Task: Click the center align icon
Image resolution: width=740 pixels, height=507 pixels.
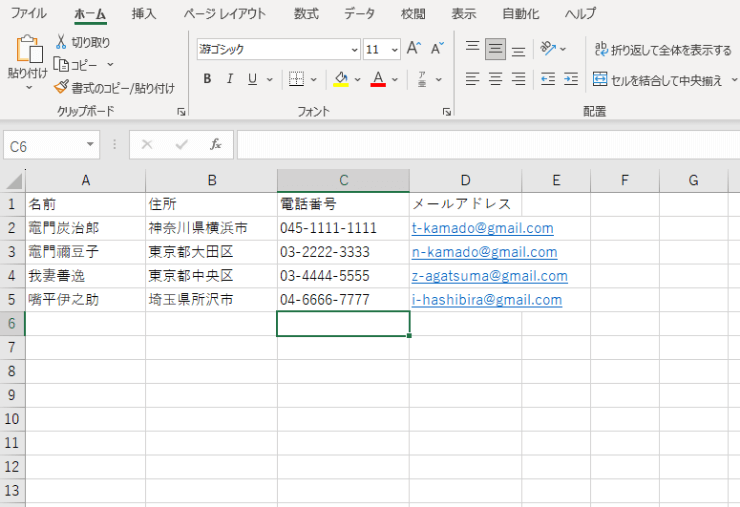Action: [495, 79]
